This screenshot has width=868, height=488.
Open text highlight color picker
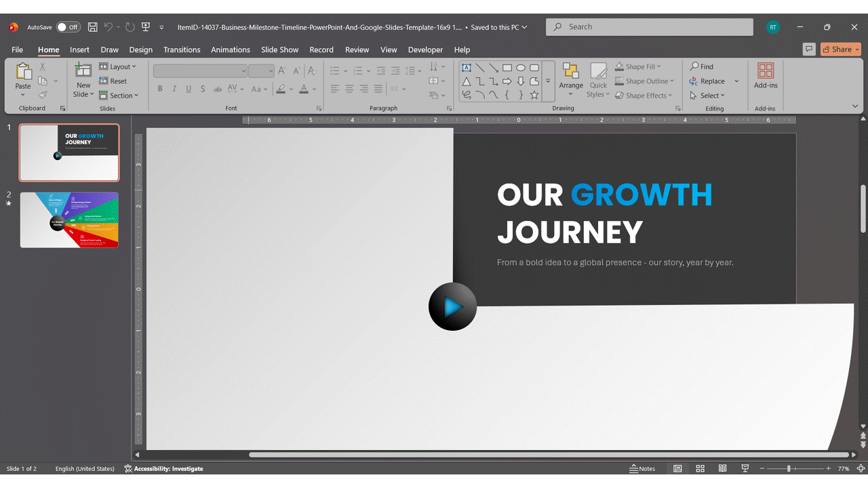coord(281,89)
